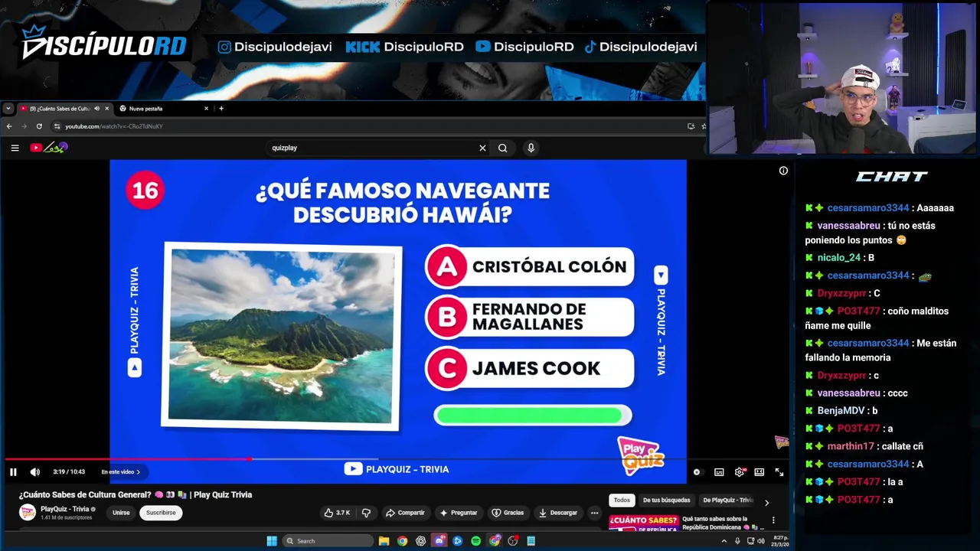Show next filter chips with arrow
980x551 pixels.
point(766,502)
